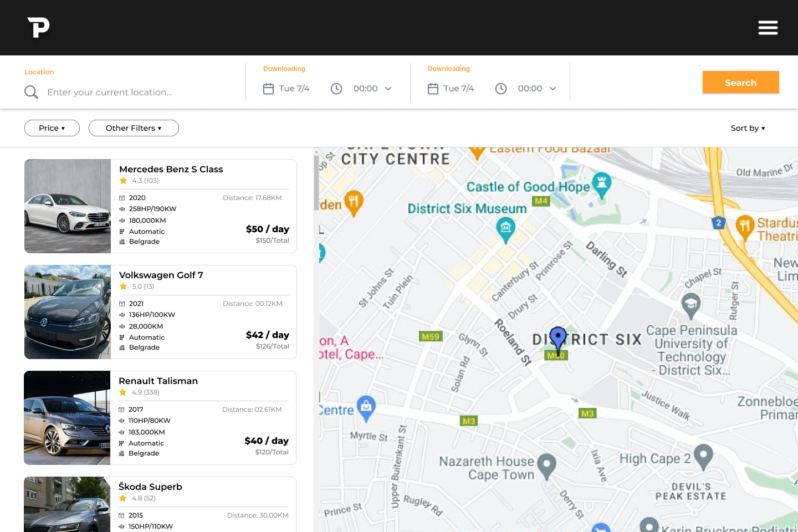Click the return calendar icon
Image resolution: width=798 pixels, height=532 pixels.
433,89
